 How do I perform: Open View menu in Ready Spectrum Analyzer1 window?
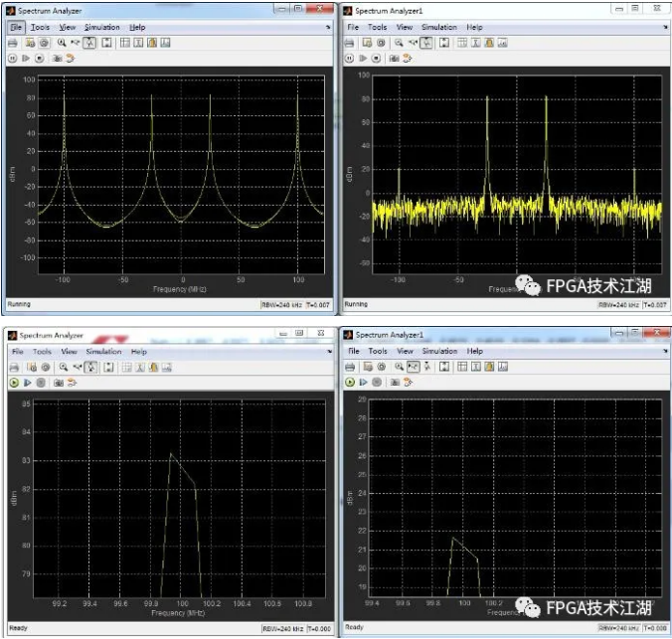tap(405, 351)
